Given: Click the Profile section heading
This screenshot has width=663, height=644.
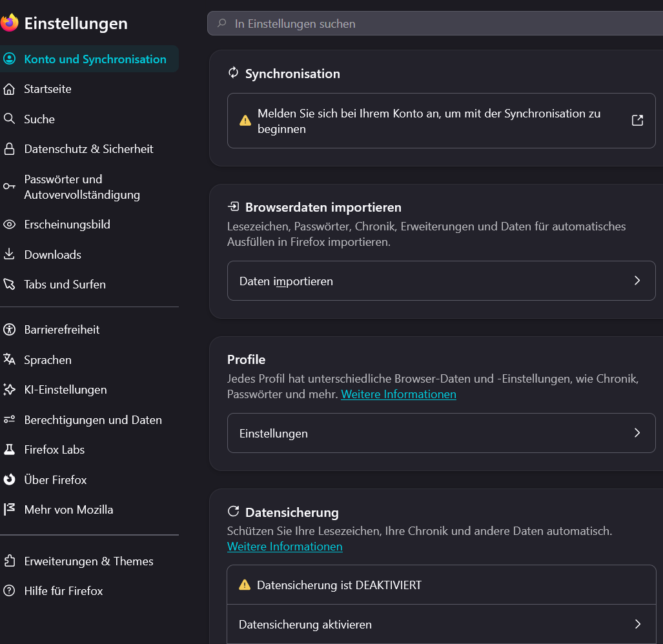Looking at the screenshot, I should pyautogui.click(x=246, y=359).
